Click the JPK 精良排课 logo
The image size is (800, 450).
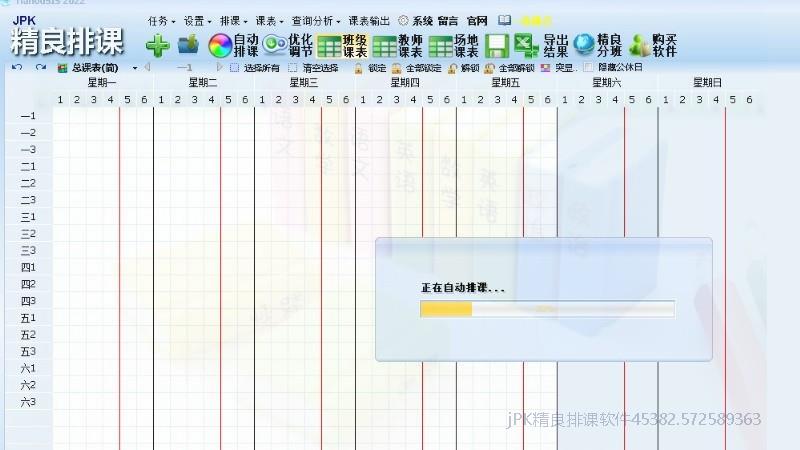(67, 36)
